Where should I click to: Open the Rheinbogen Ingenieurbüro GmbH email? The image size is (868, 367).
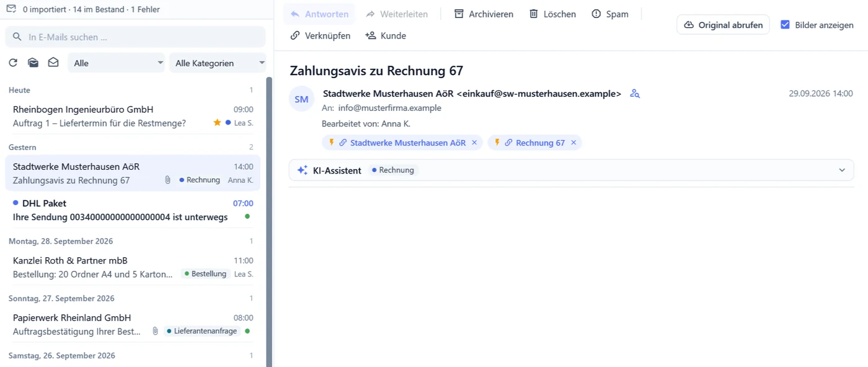[x=133, y=116]
